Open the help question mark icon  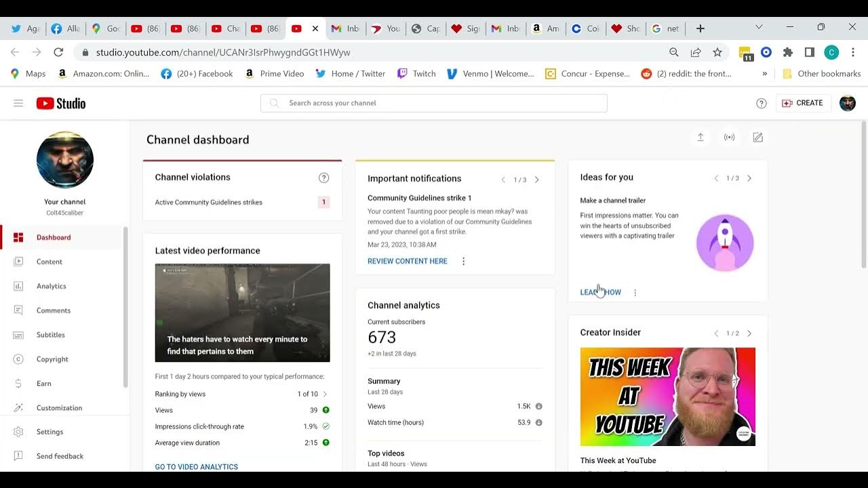coord(762,103)
